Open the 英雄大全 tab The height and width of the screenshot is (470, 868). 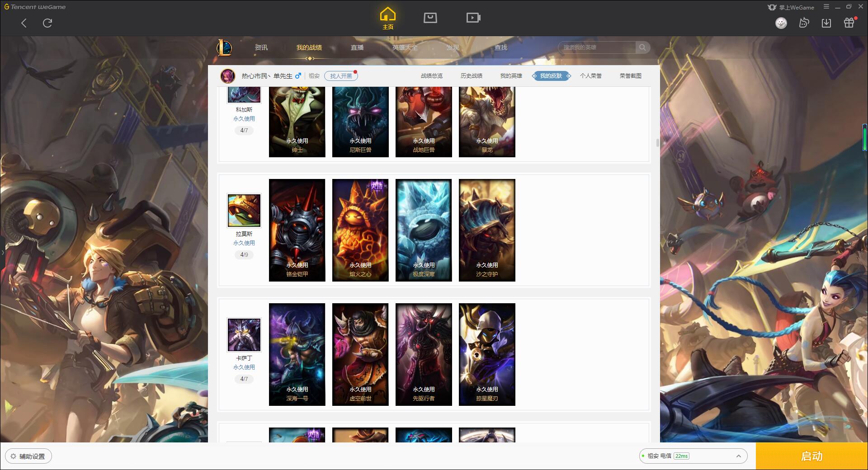pyautogui.click(x=405, y=47)
